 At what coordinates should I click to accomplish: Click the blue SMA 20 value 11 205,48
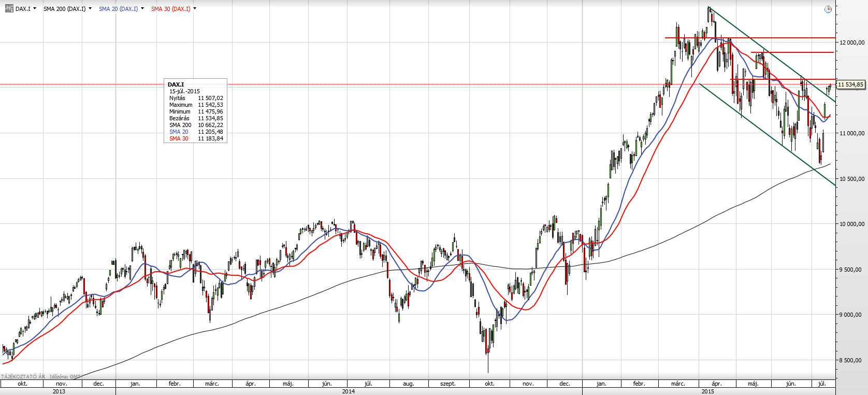(210, 132)
